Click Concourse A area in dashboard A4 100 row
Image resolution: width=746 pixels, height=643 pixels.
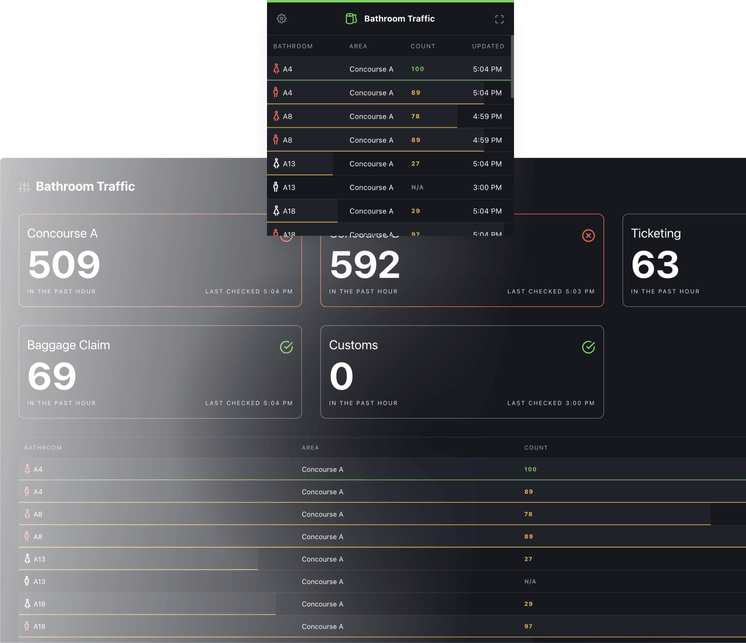click(322, 469)
